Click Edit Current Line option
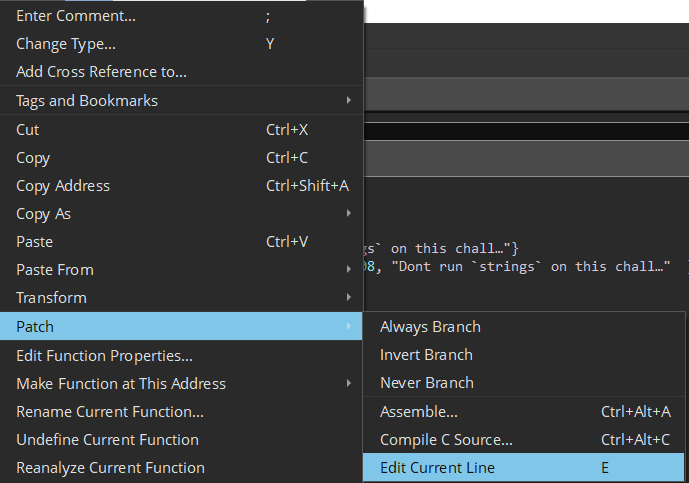Image resolution: width=689 pixels, height=483 pixels. click(x=437, y=468)
